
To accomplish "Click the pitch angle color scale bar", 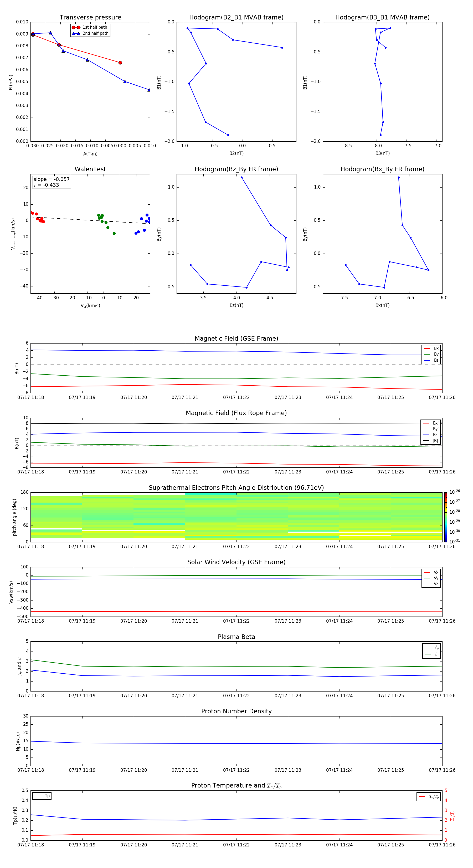I will (x=446, y=517).
